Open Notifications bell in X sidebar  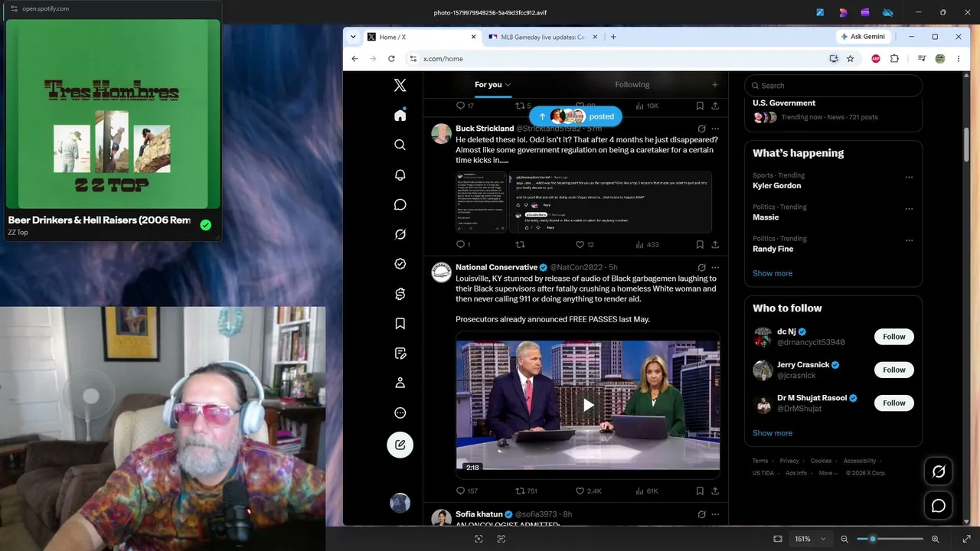[x=400, y=174]
